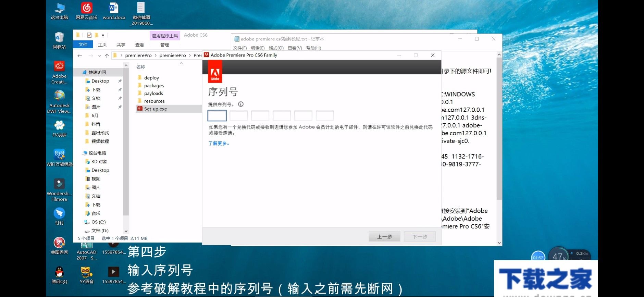Open the Autodesk DWF Viewer icon
This screenshot has height=297, width=644.
click(x=59, y=102)
